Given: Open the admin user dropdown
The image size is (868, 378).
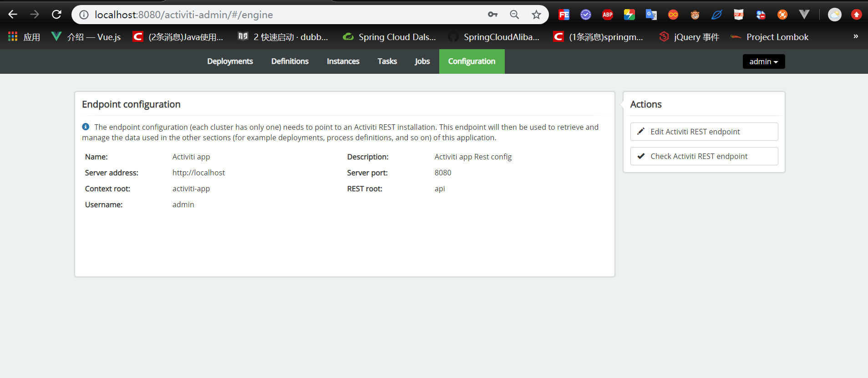Looking at the screenshot, I should (x=764, y=61).
